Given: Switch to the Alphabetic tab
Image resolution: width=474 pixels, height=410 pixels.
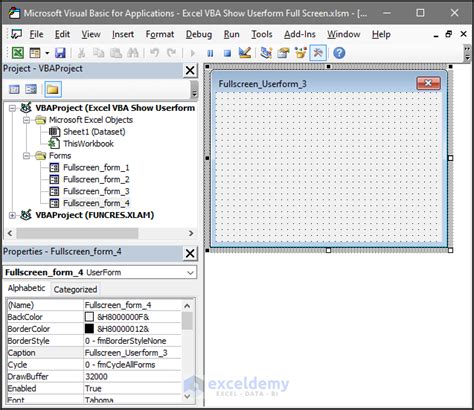Looking at the screenshot, I should coord(27,288).
